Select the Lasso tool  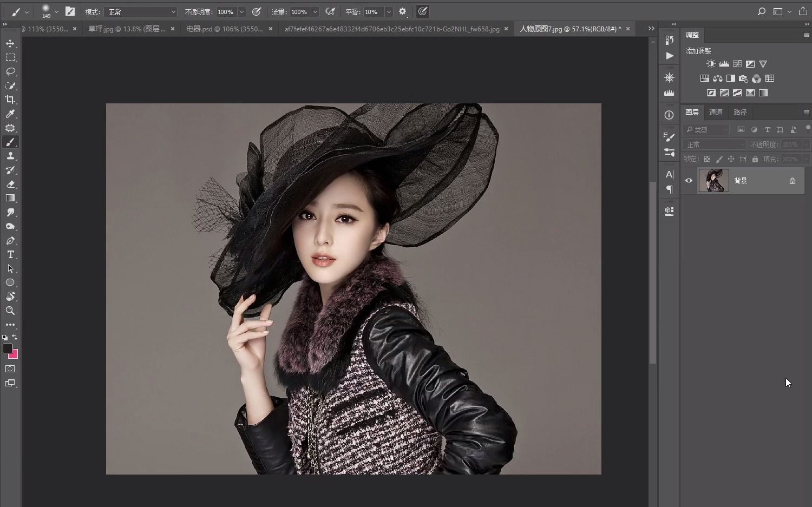[10, 71]
